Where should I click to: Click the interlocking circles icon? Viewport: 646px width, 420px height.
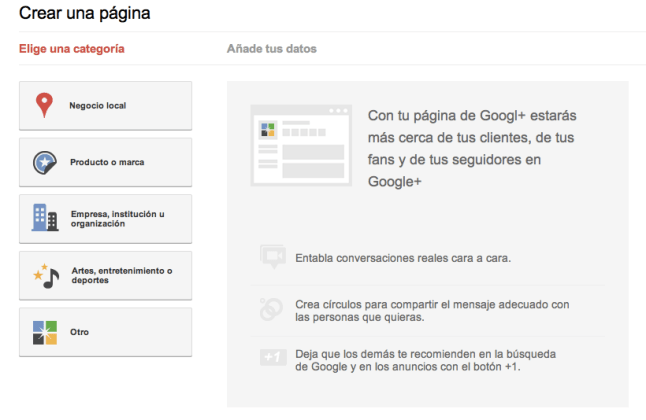(271, 309)
